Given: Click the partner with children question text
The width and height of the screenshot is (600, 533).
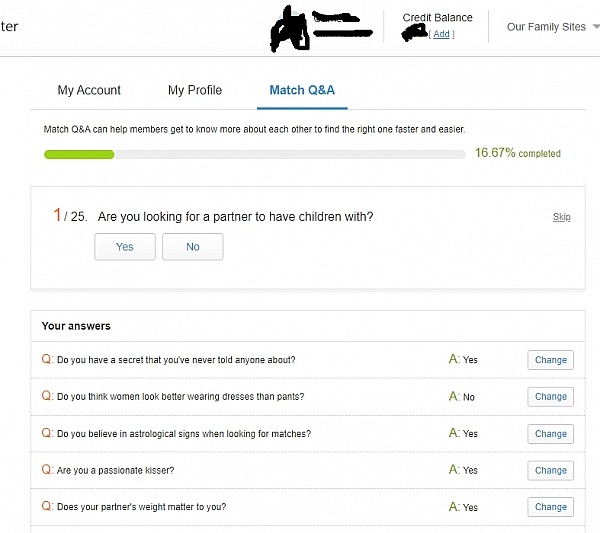Looking at the screenshot, I should click(x=235, y=217).
